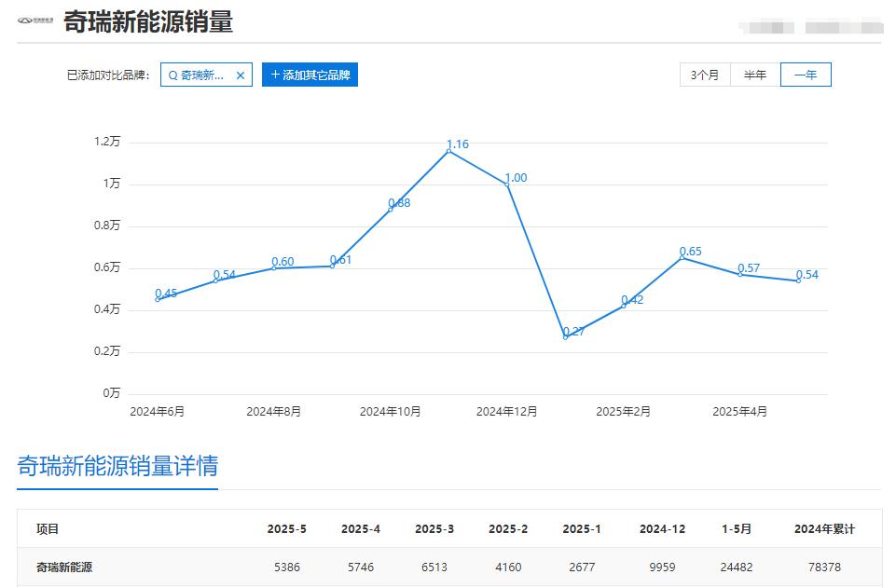Click the 2025-2 column header
The height and width of the screenshot is (588, 896).
click(x=508, y=529)
